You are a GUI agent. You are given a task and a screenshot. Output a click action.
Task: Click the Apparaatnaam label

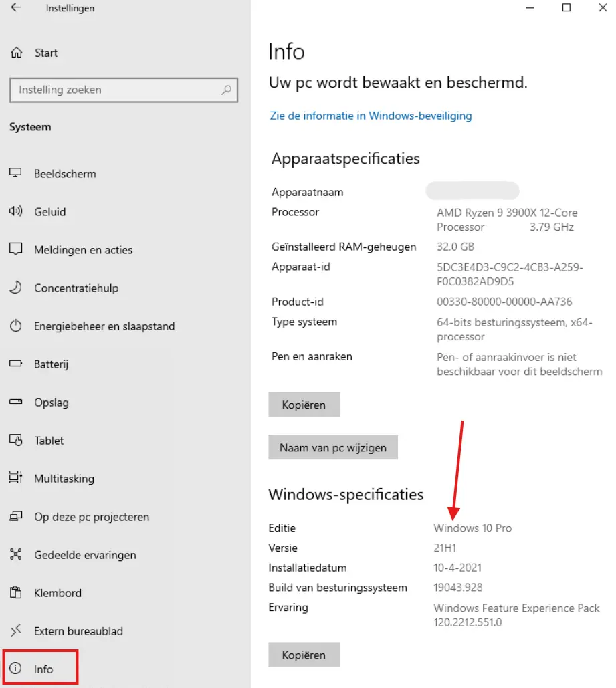click(308, 192)
